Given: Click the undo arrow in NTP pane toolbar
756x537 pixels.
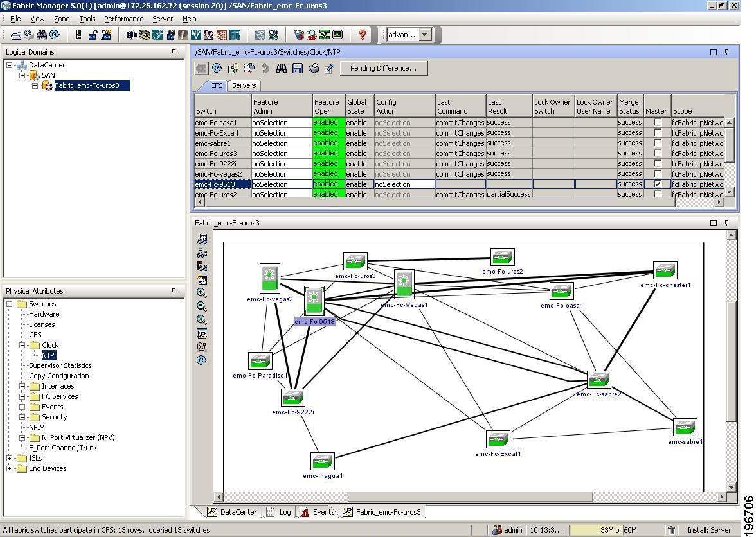Looking at the screenshot, I should click(x=265, y=68).
